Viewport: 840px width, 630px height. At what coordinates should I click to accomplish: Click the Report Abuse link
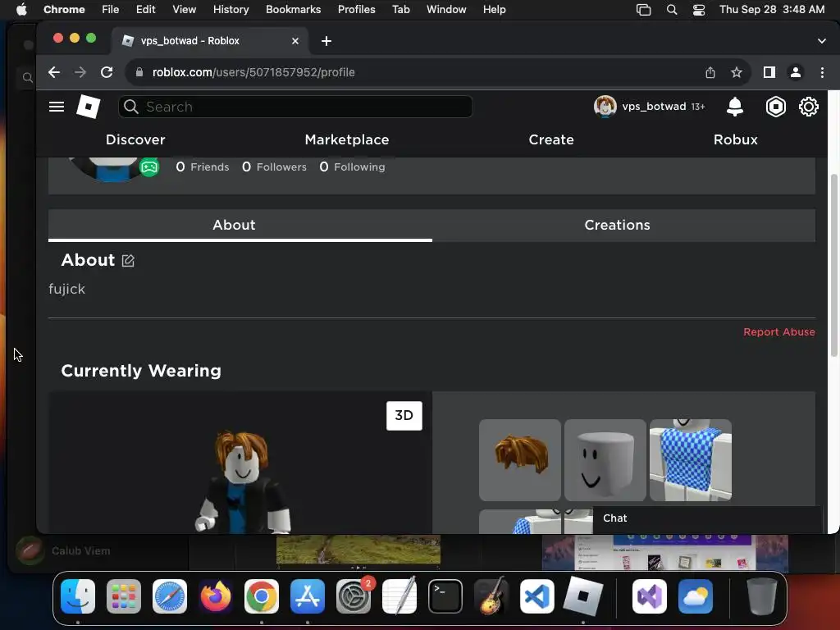pos(779,332)
